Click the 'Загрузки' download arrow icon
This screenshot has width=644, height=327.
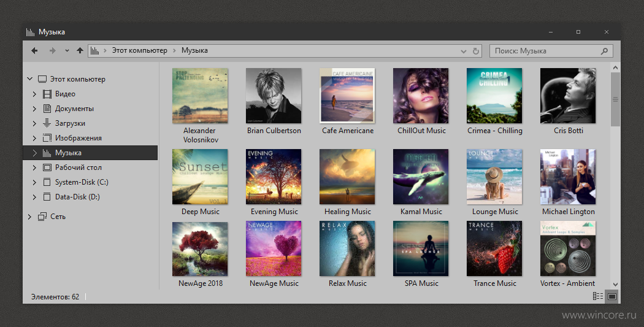tap(47, 123)
